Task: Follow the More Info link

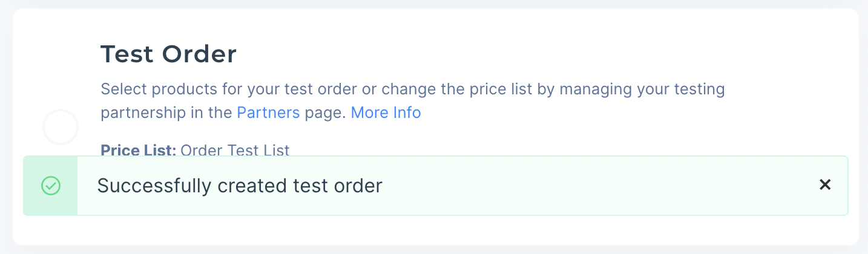Action: coord(386,112)
